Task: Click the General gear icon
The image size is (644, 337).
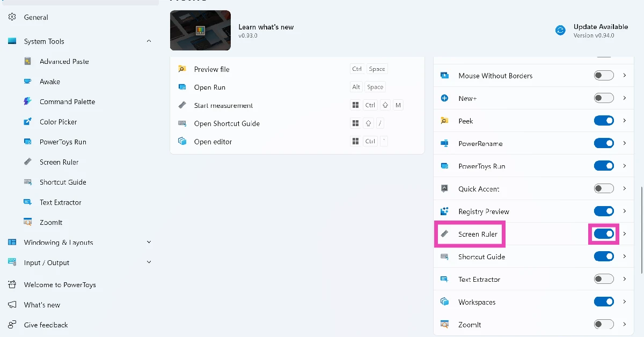Action: [x=12, y=17]
